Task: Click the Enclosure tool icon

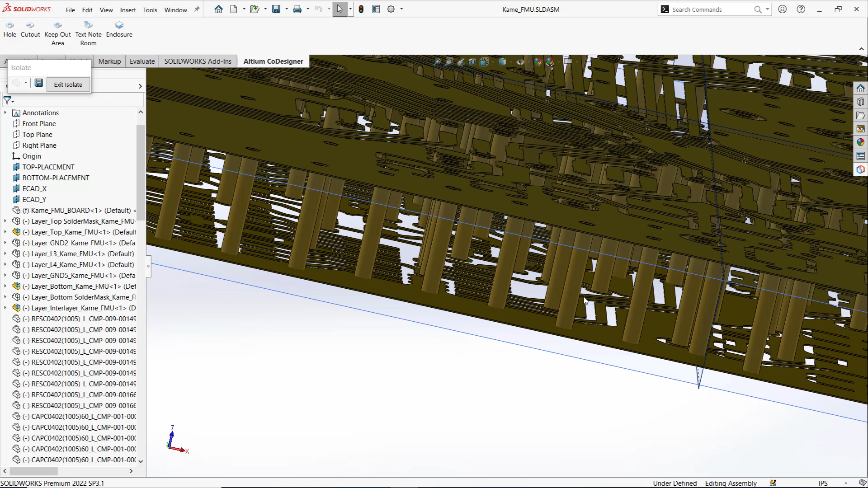Action: [x=119, y=26]
